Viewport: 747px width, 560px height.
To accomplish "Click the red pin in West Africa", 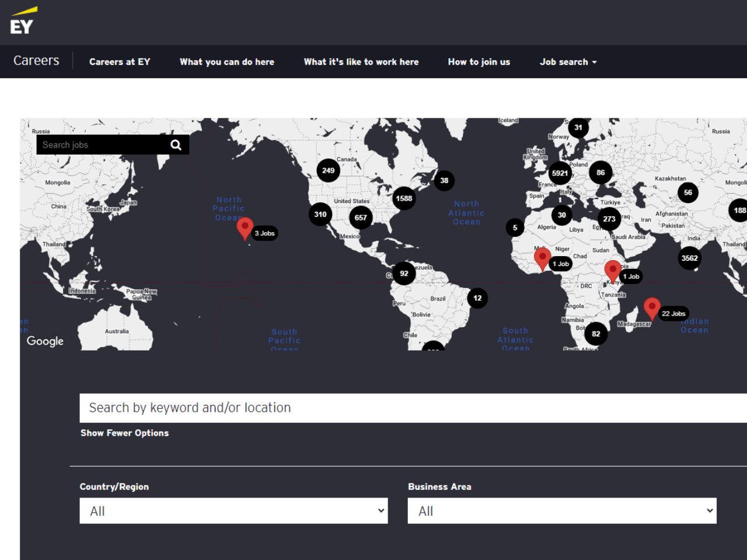I will 542,258.
